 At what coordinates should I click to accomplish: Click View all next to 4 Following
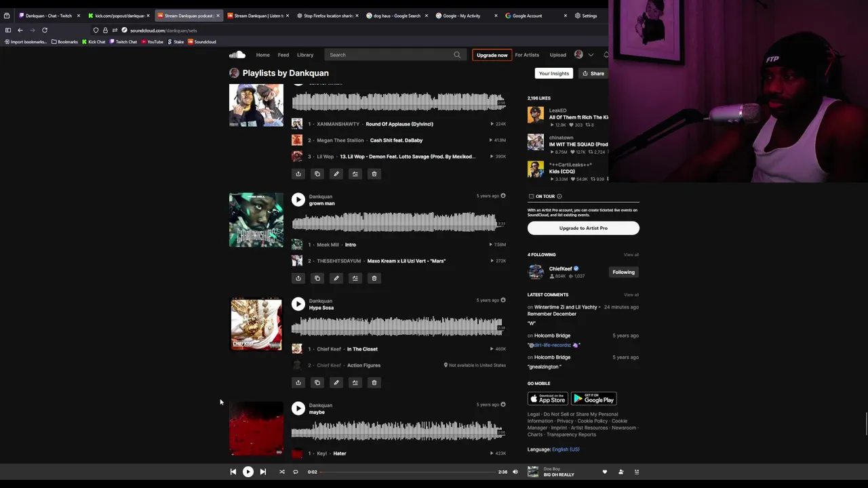631,255
